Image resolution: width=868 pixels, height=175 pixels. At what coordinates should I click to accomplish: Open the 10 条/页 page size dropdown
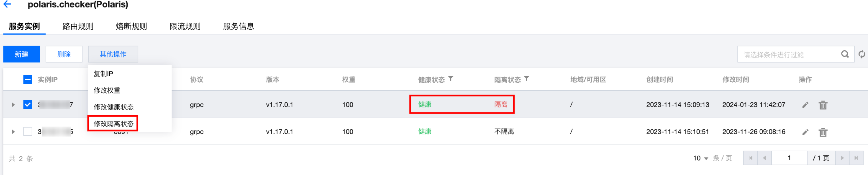(x=701, y=158)
